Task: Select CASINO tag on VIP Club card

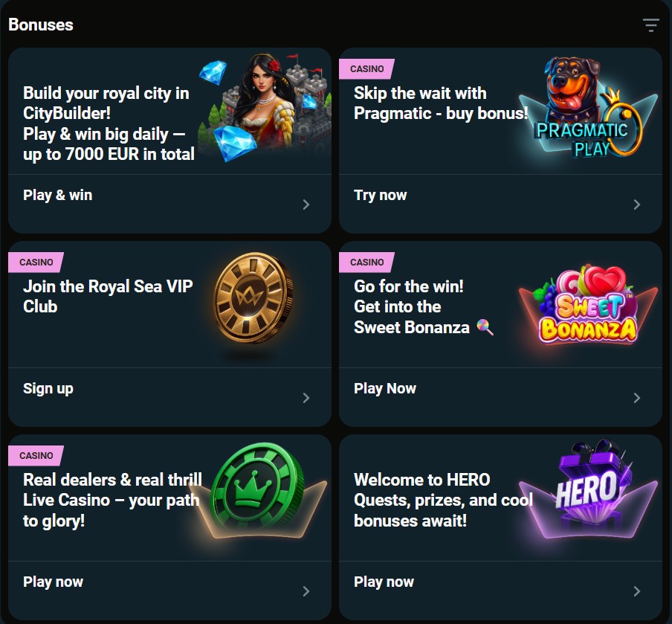Action: pos(36,263)
